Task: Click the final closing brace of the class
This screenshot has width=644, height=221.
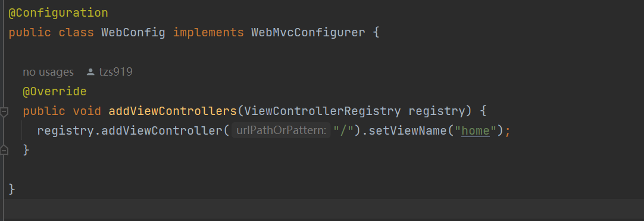Action: coord(12,189)
